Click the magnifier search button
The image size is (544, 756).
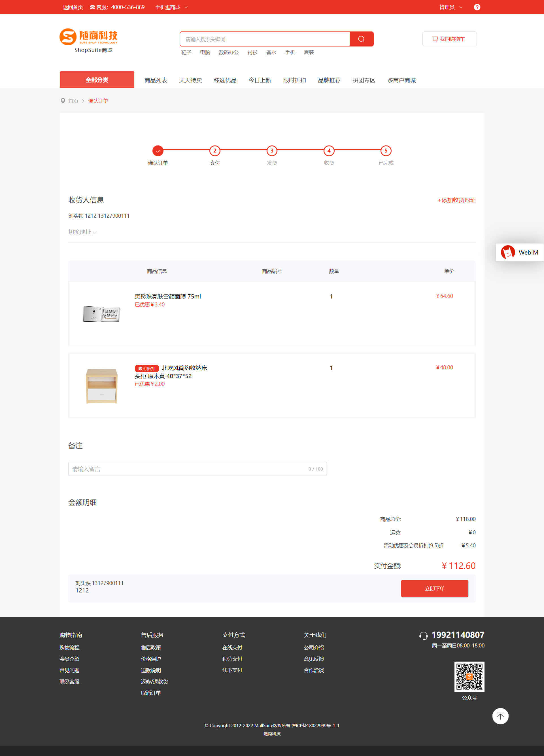tap(361, 39)
